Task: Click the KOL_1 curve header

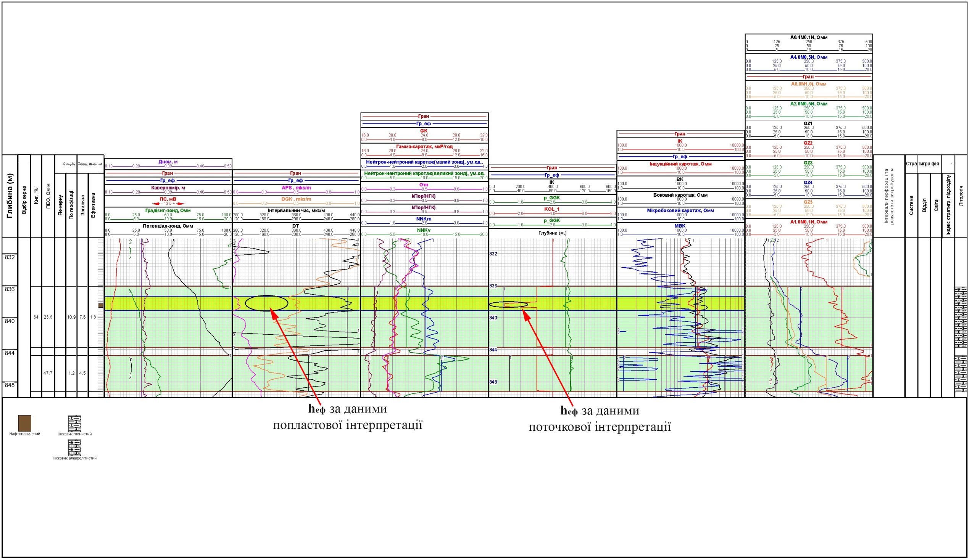Action: click(551, 209)
